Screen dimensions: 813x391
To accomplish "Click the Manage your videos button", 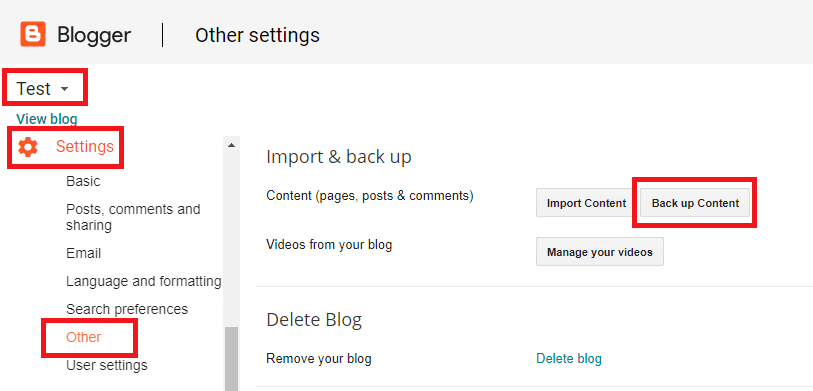I will click(x=599, y=252).
